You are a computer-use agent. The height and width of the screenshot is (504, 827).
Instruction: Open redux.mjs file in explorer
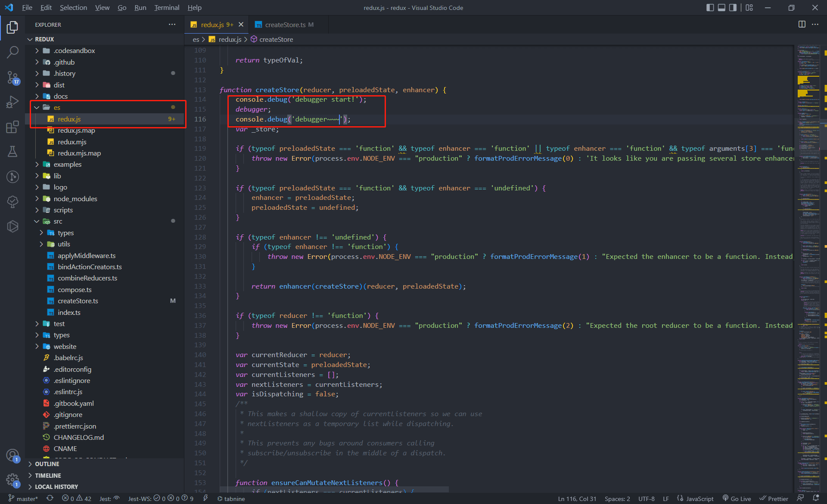coord(105,142)
